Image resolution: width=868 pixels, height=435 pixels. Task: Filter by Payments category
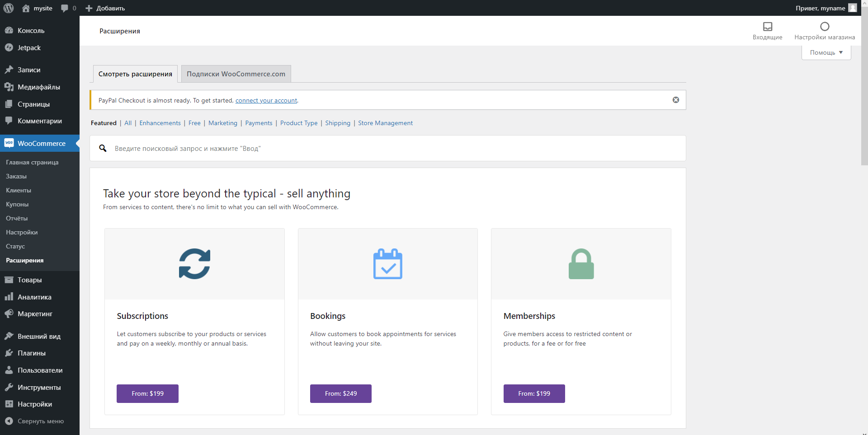coord(259,123)
